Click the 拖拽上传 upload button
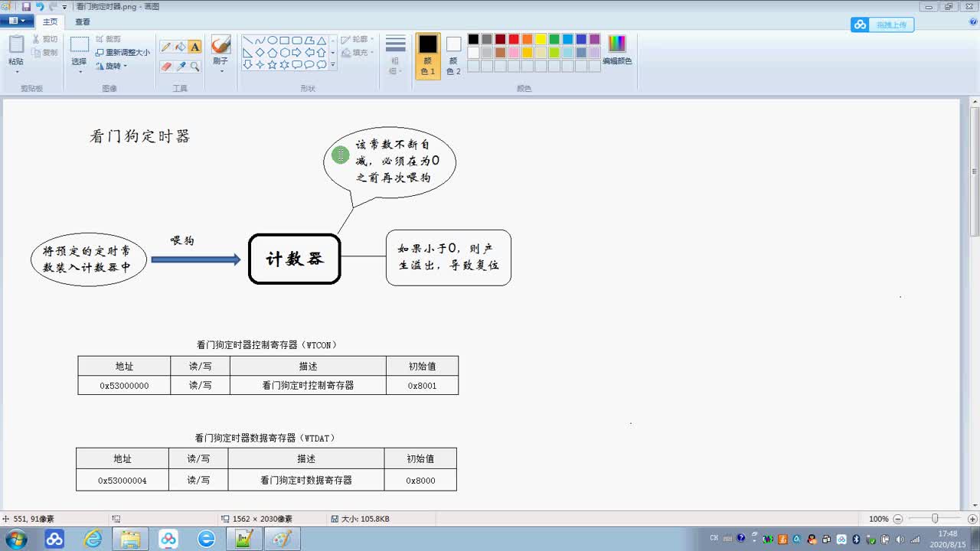980x551 pixels. (x=882, y=24)
